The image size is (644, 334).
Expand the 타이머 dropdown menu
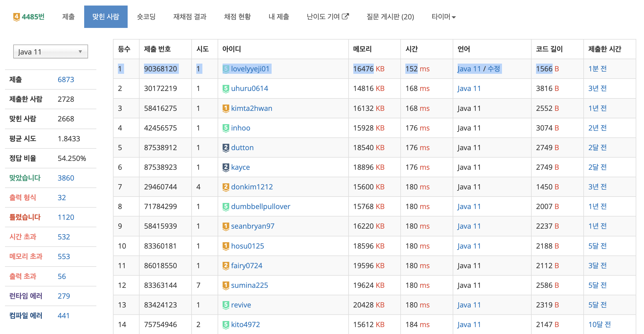(x=444, y=17)
